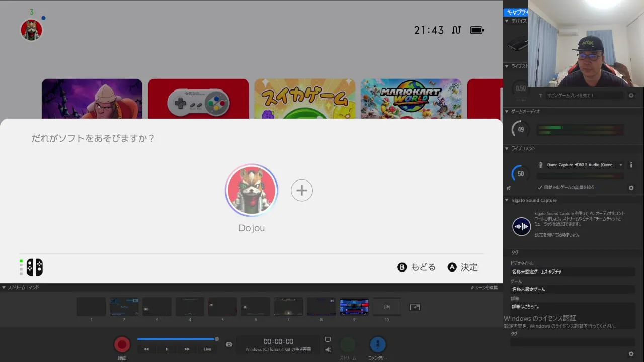Click the empty タグ input field
Image resolution: width=644 pixels, height=362 pixels.
tap(573, 342)
